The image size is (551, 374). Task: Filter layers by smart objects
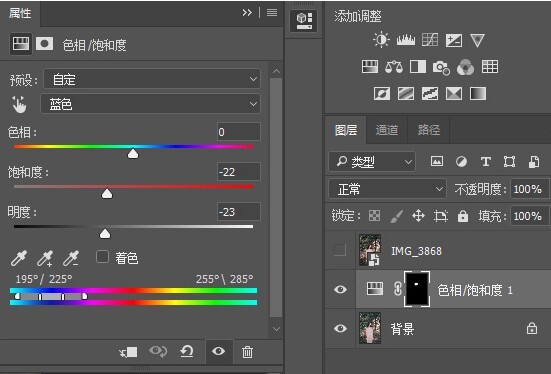(534, 161)
